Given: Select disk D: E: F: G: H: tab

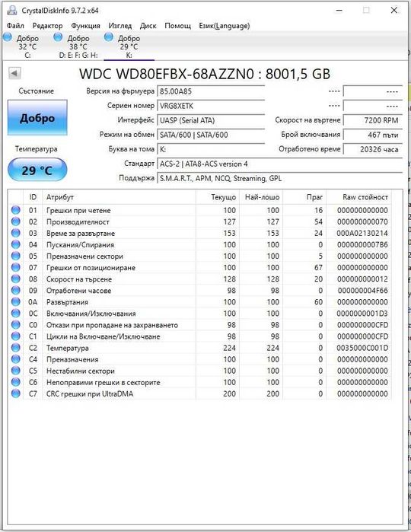Looking at the screenshot, I should pos(78,46).
